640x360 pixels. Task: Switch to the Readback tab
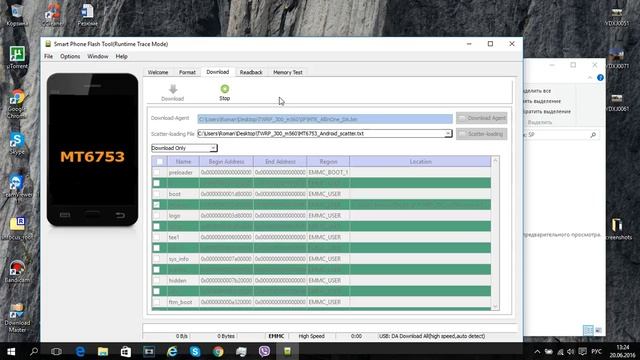point(251,72)
